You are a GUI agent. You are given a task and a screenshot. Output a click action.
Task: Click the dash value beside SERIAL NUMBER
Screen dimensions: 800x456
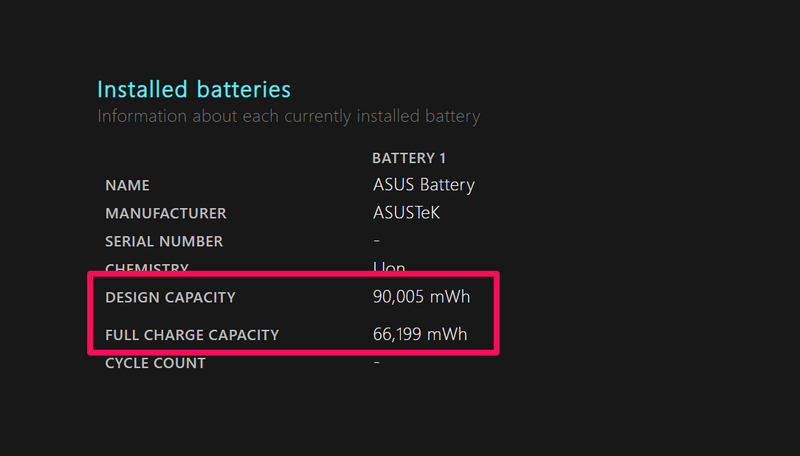(x=376, y=241)
